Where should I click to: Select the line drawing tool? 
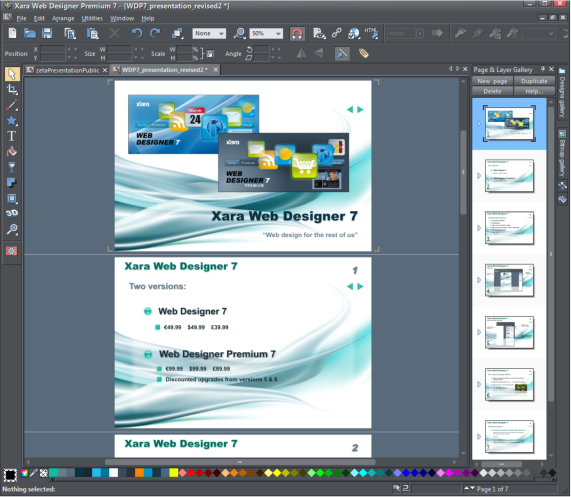pos(12,105)
